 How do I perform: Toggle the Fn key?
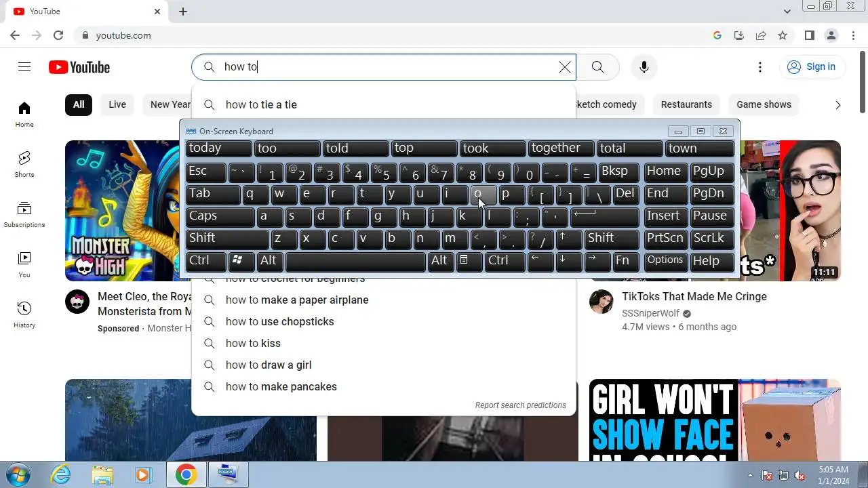pos(626,261)
